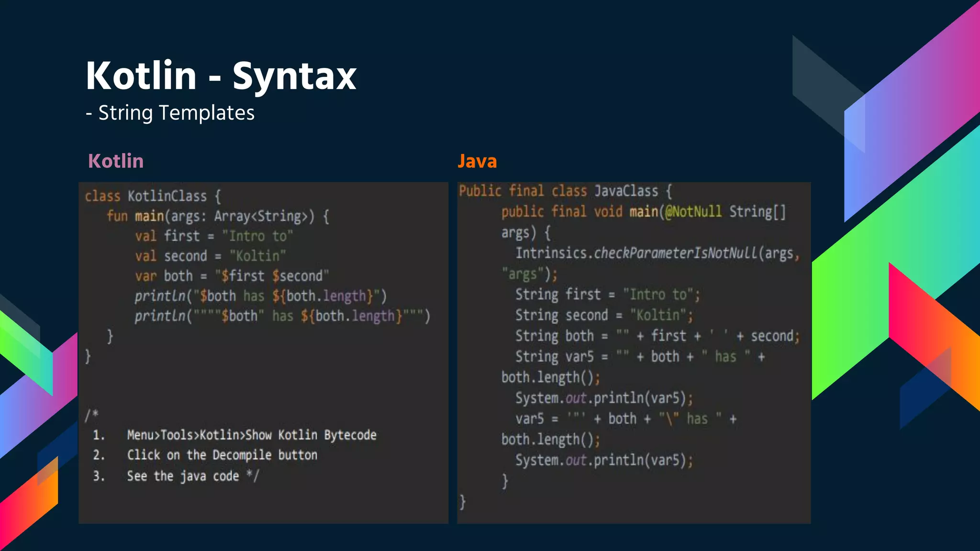Click the 'fun main(args: Array<String>)' line
980x551 pixels.
pos(218,216)
